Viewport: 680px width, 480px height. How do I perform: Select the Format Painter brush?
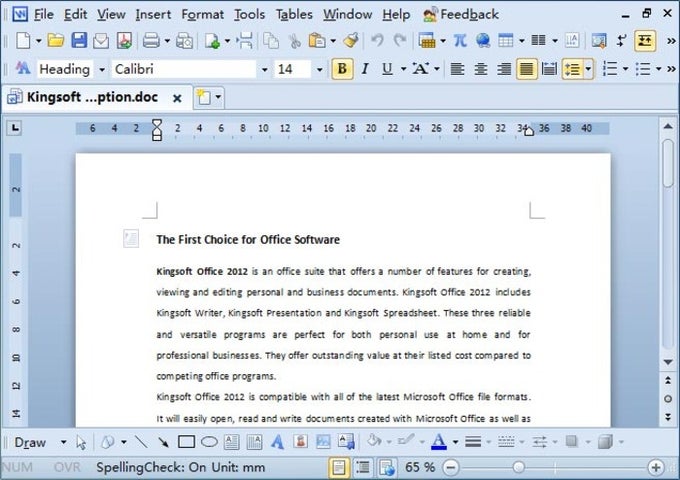point(351,40)
